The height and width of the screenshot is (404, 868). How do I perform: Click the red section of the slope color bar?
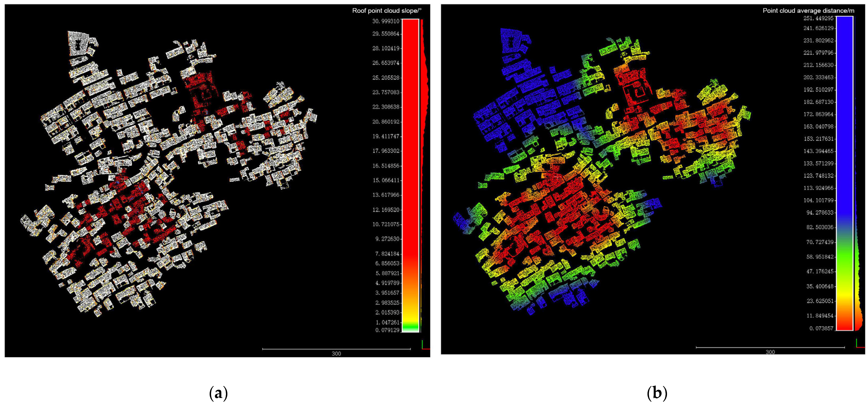click(x=410, y=135)
